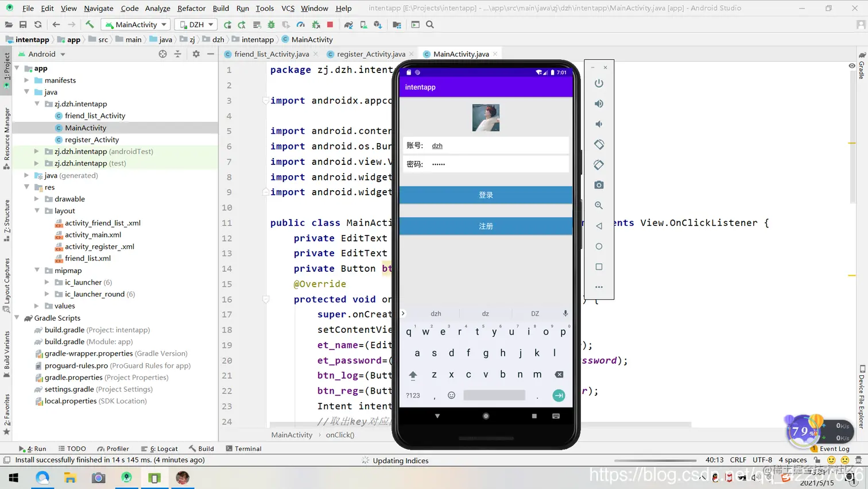Viewport: 868px width, 489px height.
Task: Tap the keyboard suggestion 'dz'
Action: click(485, 314)
